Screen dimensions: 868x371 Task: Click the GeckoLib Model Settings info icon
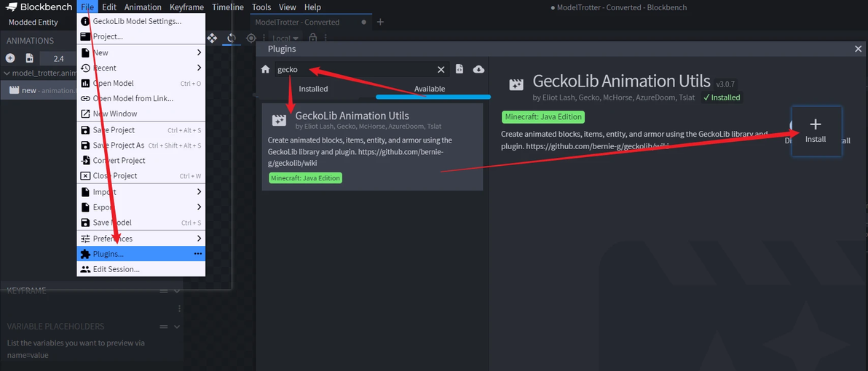click(85, 21)
